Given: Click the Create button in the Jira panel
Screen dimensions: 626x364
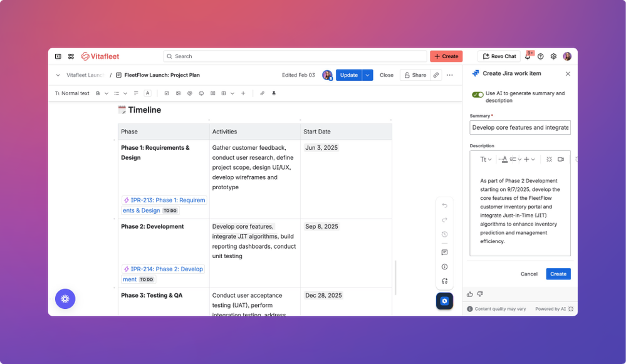Looking at the screenshot, I should click(557, 274).
